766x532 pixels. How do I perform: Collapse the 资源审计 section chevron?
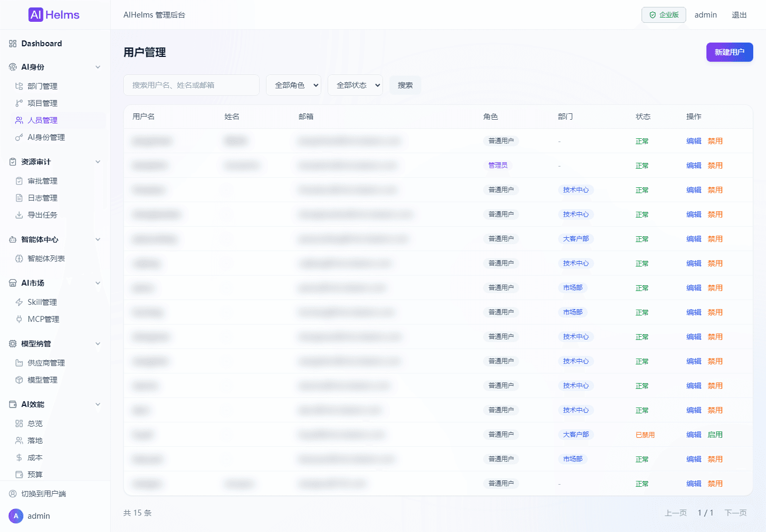(98, 162)
